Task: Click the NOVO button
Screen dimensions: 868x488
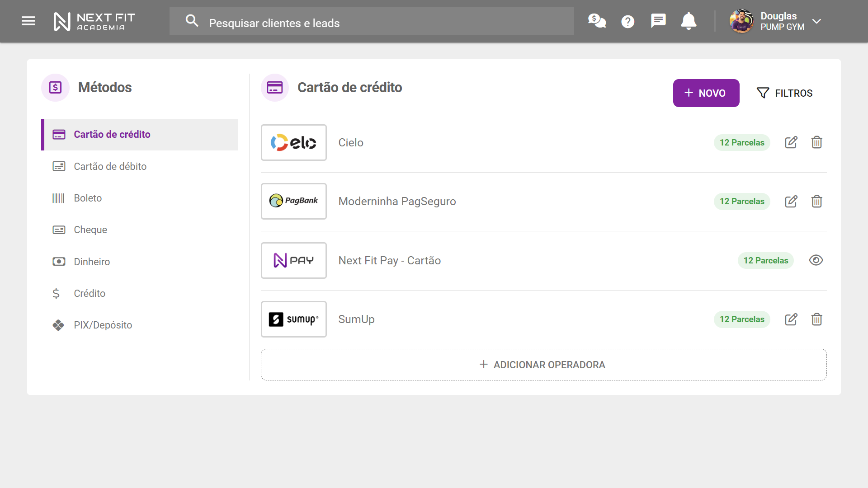Action: [x=706, y=93]
